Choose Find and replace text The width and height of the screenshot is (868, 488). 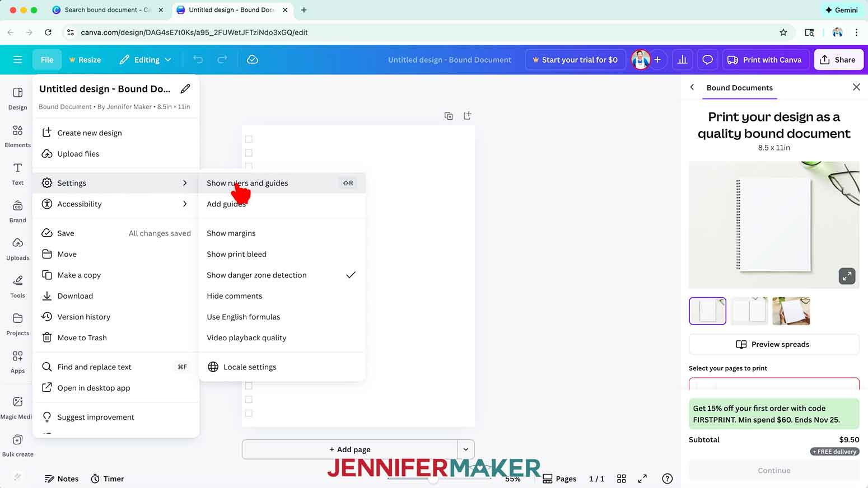[116, 367]
